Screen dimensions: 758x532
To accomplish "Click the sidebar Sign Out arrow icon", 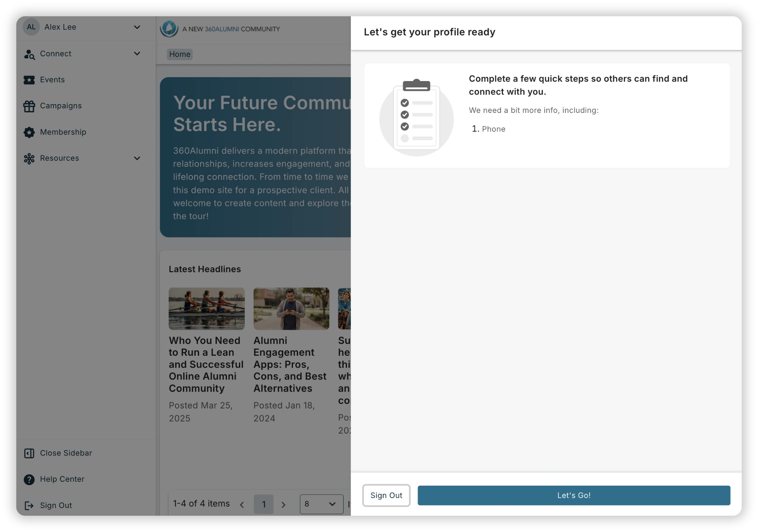I will coord(29,506).
